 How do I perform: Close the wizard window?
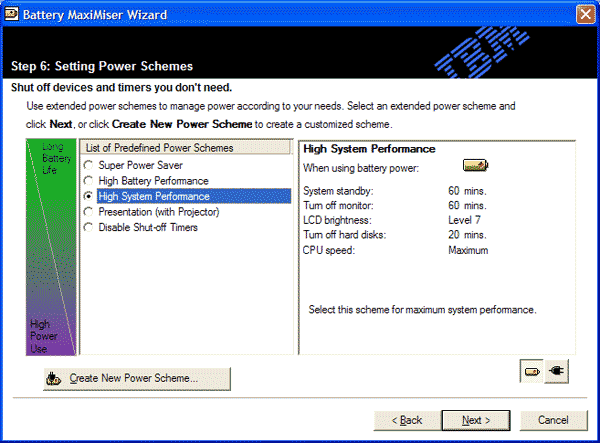pos(585,15)
